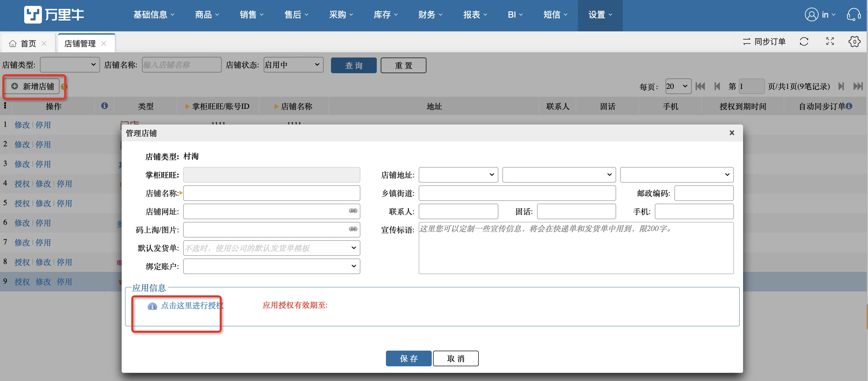Expand the third 店铺地址 district dropdown
This screenshot has height=381, width=868.
click(x=677, y=175)
